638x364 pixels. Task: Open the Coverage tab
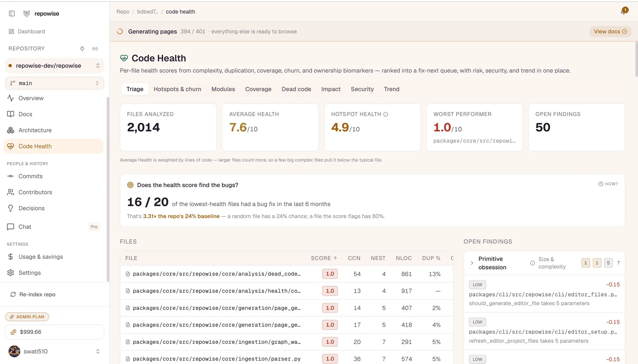[258, 89]
